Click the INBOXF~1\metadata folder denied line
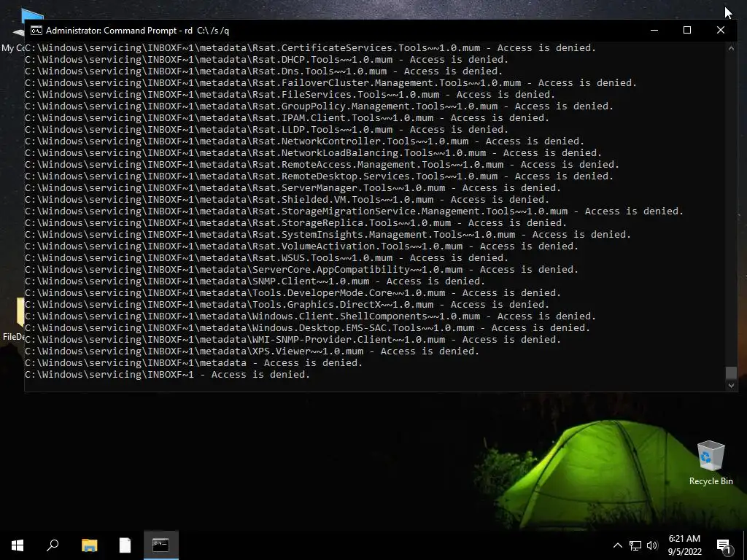The image size is (747, 560). click(194, 363)
